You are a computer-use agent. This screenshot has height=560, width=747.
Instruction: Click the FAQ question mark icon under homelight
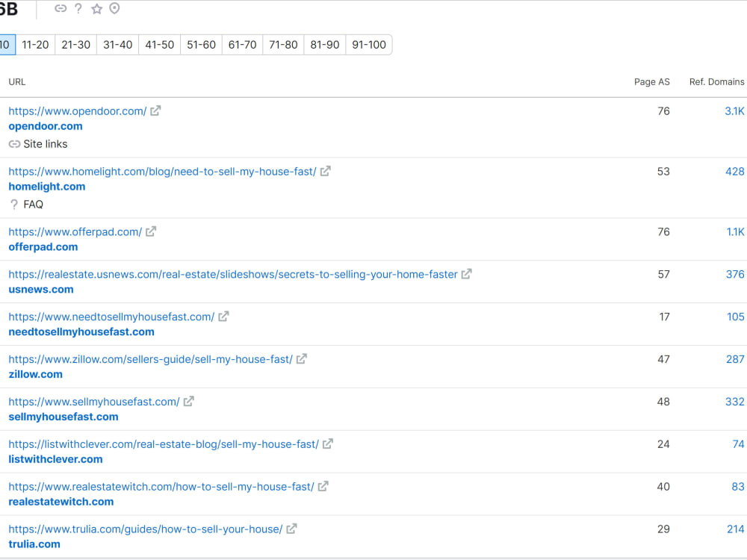click(14, 205)
